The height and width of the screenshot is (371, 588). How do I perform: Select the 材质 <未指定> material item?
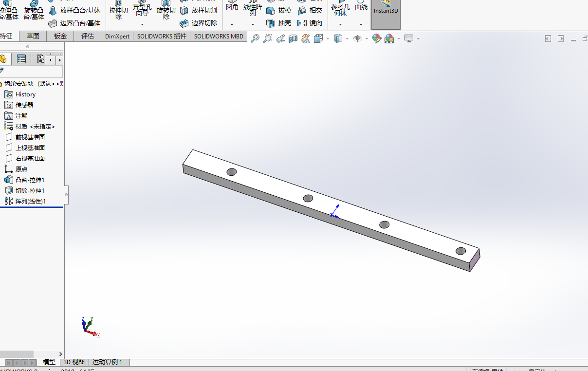pyautogui.click(x=30, y=127)
